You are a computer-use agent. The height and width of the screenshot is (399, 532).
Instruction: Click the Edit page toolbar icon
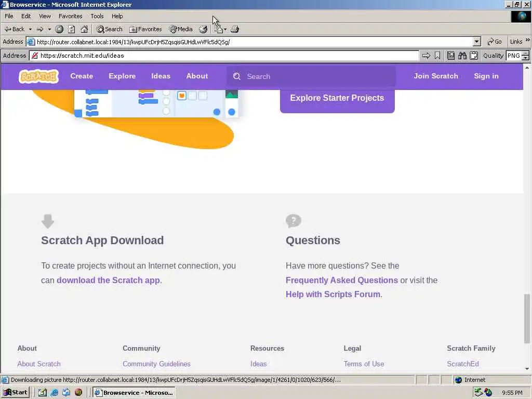[x=218, y=29]
